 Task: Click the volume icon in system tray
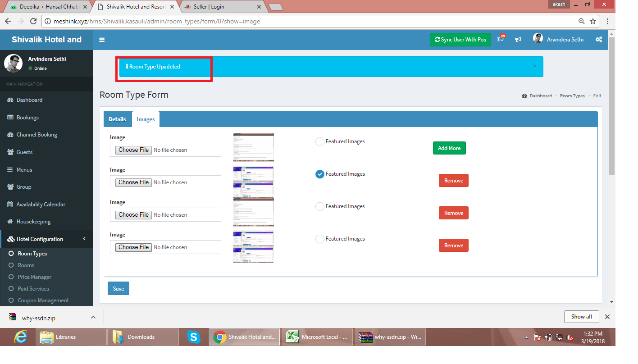570,337
